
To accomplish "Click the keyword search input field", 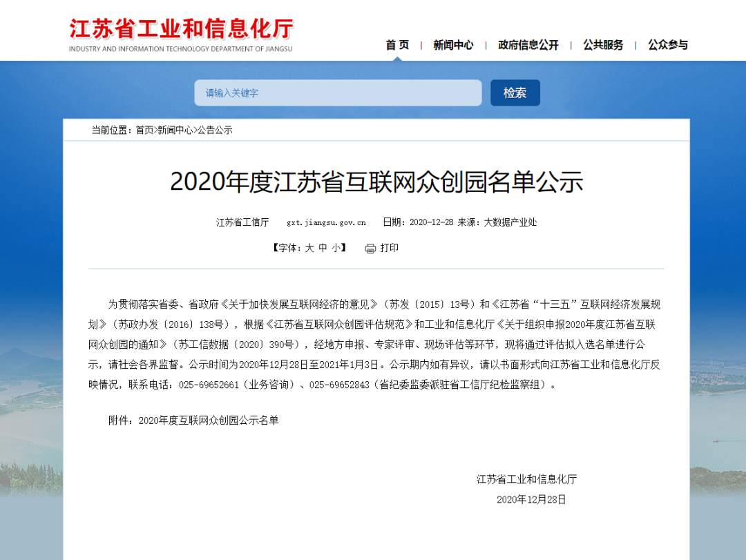I will [338, 93].
